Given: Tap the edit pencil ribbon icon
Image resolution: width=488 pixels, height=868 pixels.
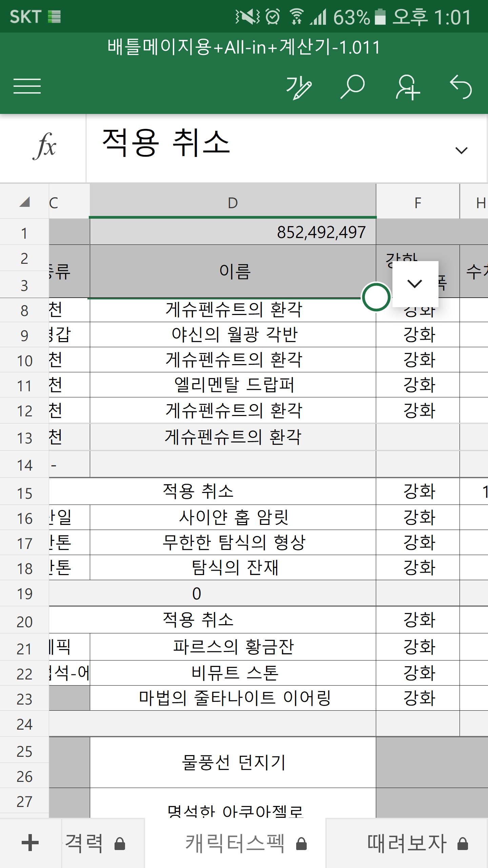Looking at the screenshot, I should tap(299, 87).
